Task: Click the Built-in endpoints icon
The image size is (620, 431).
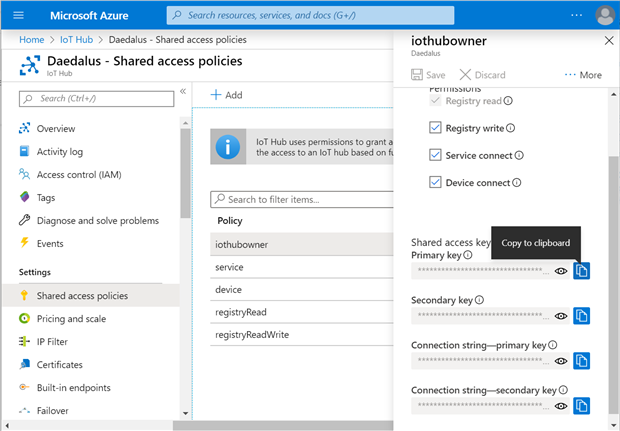Action: 24,387
